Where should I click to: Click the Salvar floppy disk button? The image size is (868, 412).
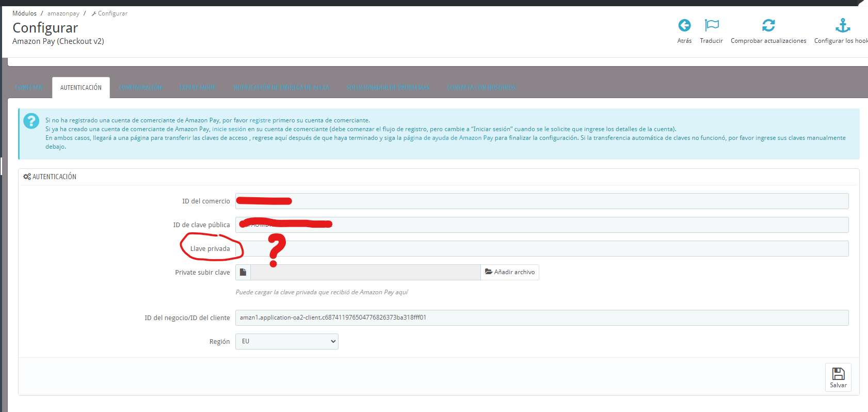pyautogui.click(x=838, y=378)
